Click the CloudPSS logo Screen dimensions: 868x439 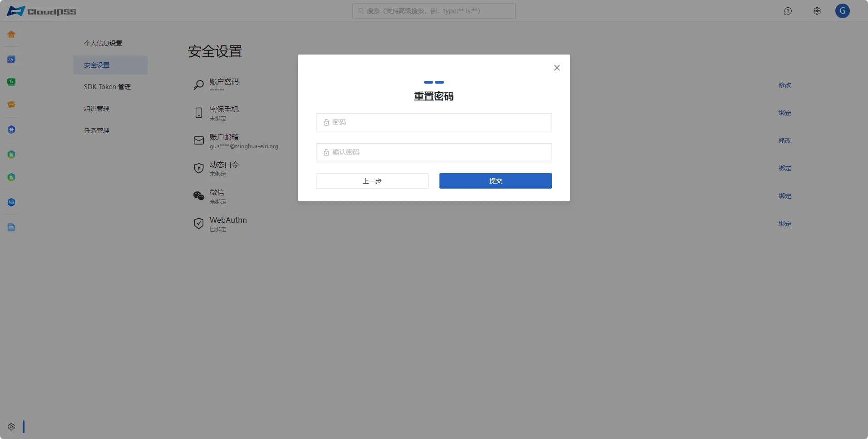coord(42,11)
